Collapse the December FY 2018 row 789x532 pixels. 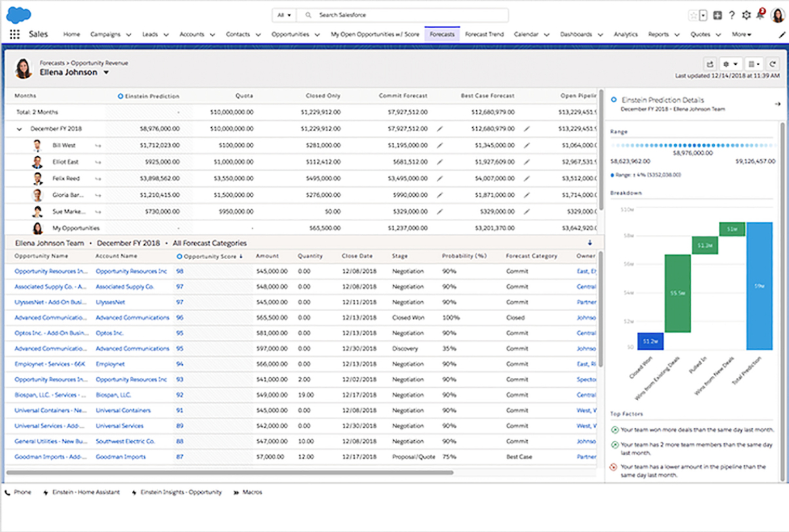pos(20,129)
